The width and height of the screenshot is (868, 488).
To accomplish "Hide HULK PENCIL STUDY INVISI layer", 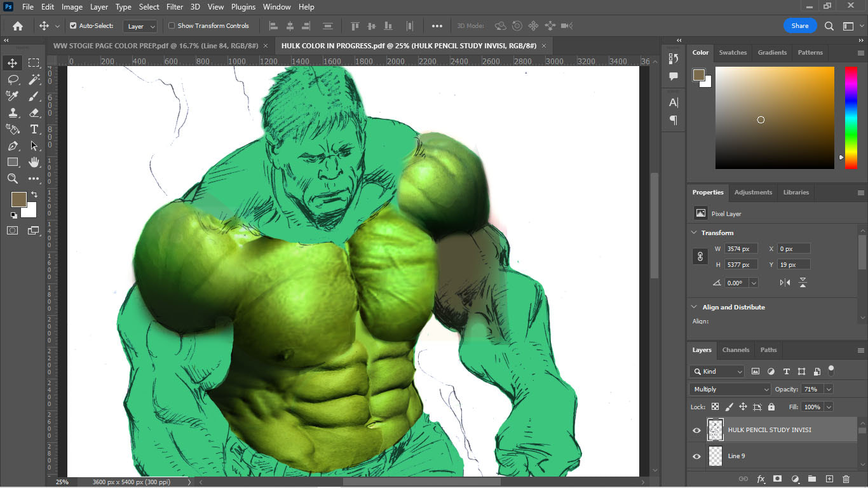I will (696, 430).
